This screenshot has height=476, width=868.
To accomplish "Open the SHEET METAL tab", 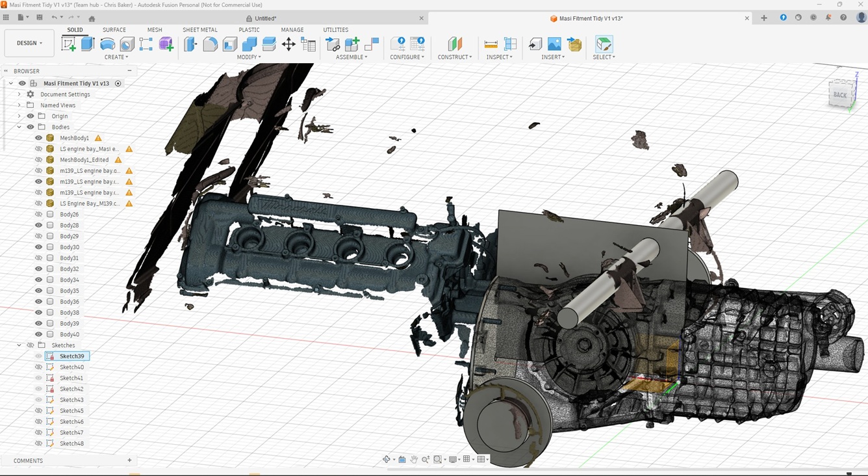I will (x=199, y=30).
